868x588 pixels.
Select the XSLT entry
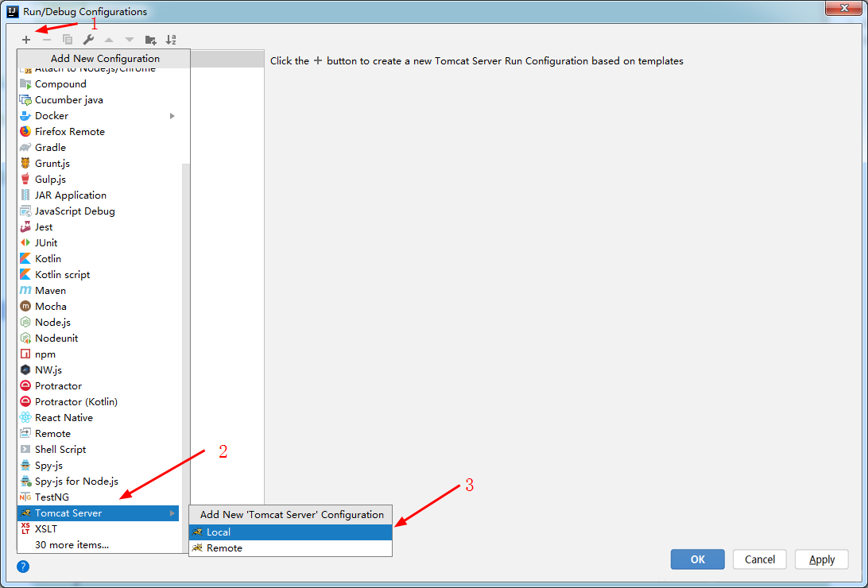(x=98, y=529)
